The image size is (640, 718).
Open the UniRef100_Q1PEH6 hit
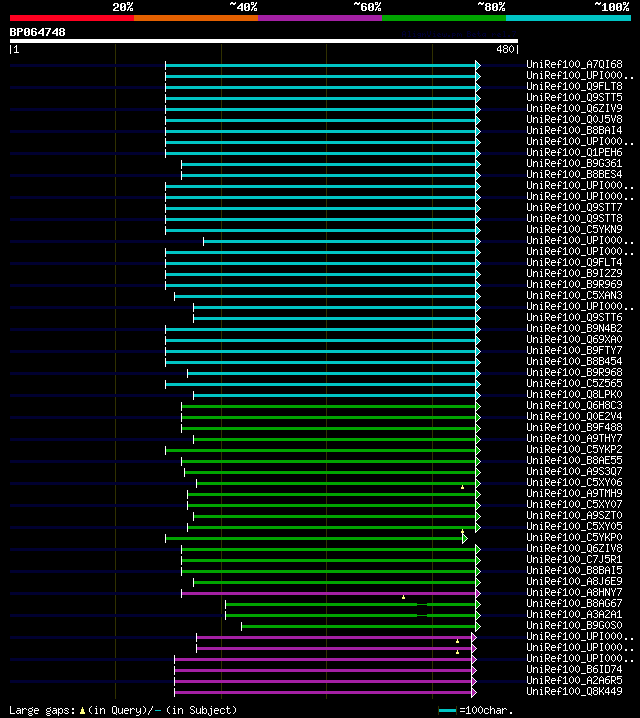574,152
